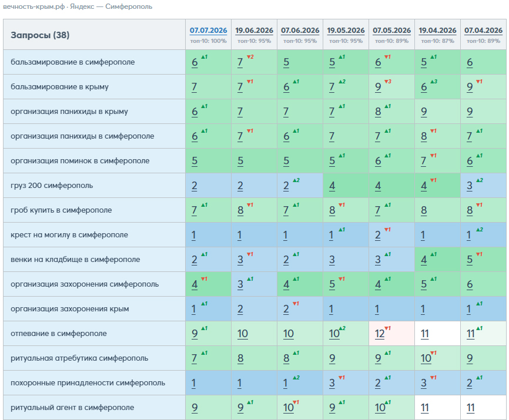The width and height of the screenshot is (509, 420).
Task: Select the 07.06.2026 date header
Action: click(x=300, y=31)
